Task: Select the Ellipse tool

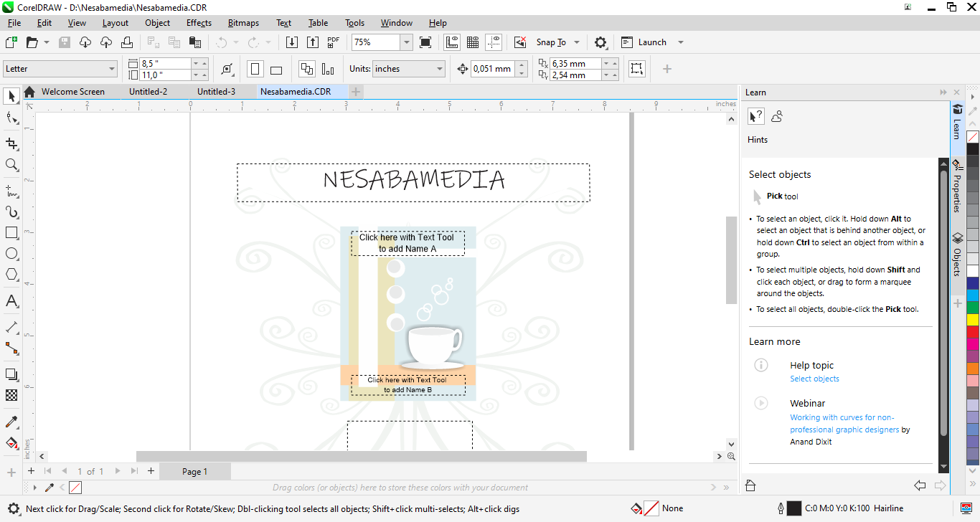Action: (11, 254)
